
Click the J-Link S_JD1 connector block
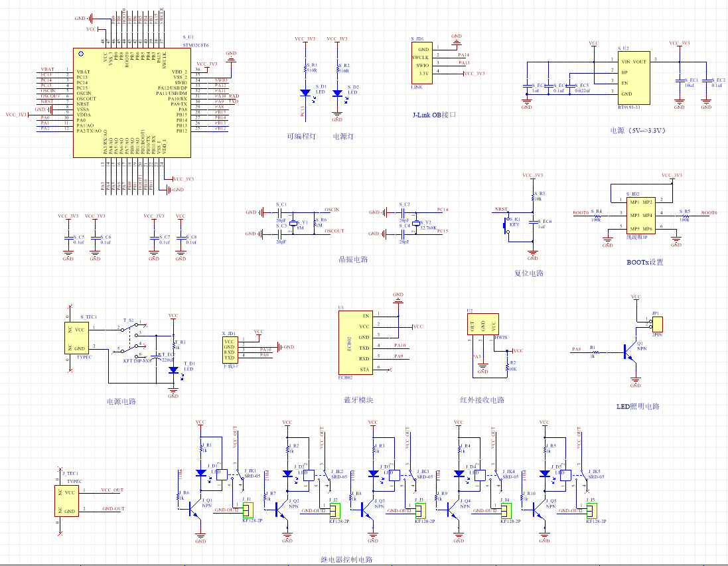423,63
